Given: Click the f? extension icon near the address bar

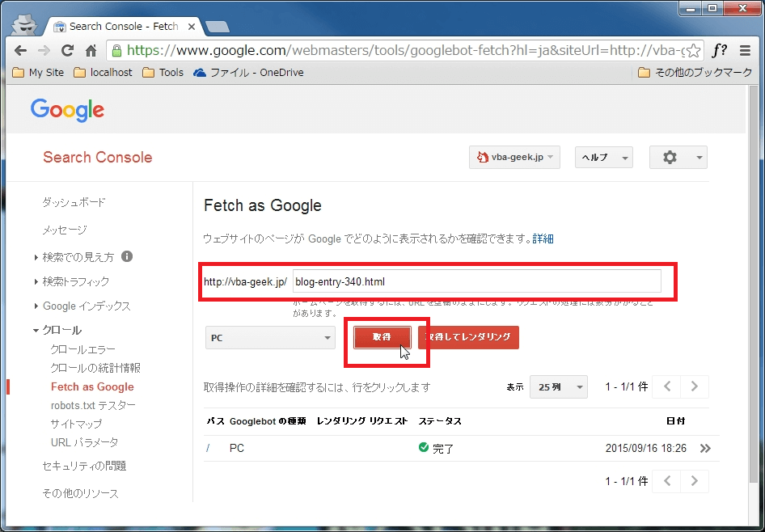Looking at the screenshot, I should (718, 49).
